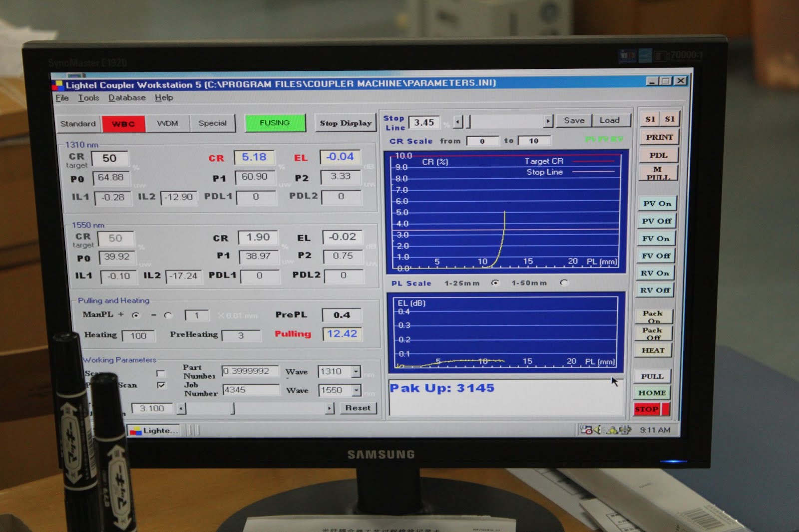Click the Heating value field
Screen dimensions: 799x532
click(x=138, y=336)
